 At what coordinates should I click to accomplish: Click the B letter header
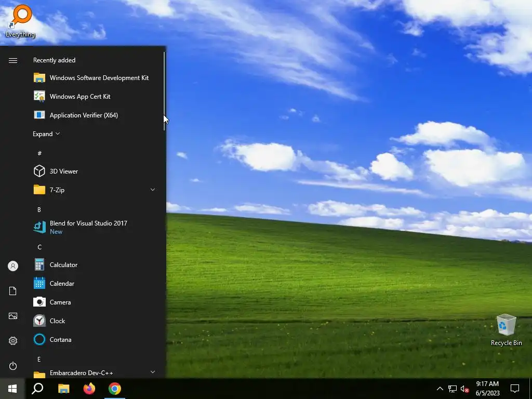click(x=39, y=210)
